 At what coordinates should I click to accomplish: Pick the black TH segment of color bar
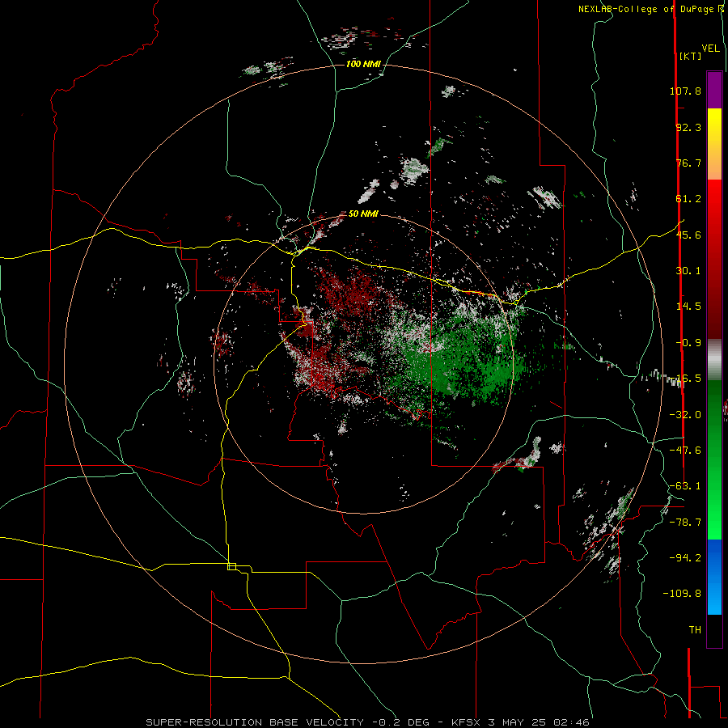714,631
